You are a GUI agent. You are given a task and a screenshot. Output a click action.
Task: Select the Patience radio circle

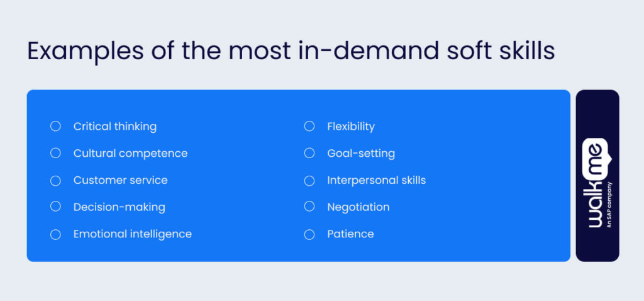click(x=309, y=234)
